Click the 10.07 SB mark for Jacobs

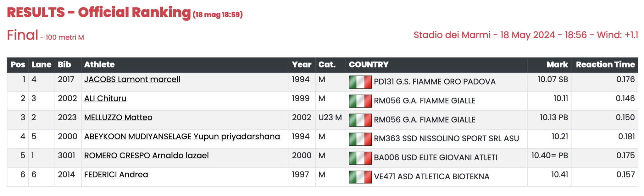(x=552, y=79)
